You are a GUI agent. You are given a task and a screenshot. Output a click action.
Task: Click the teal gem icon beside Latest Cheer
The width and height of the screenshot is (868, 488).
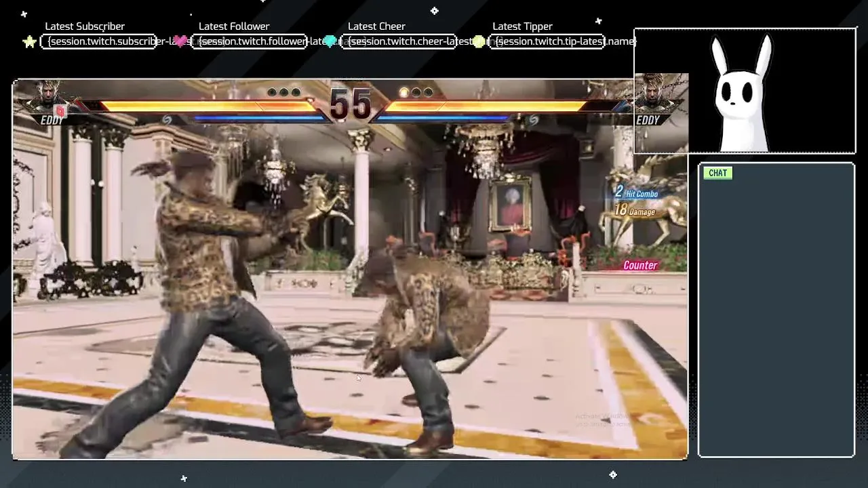330,42
